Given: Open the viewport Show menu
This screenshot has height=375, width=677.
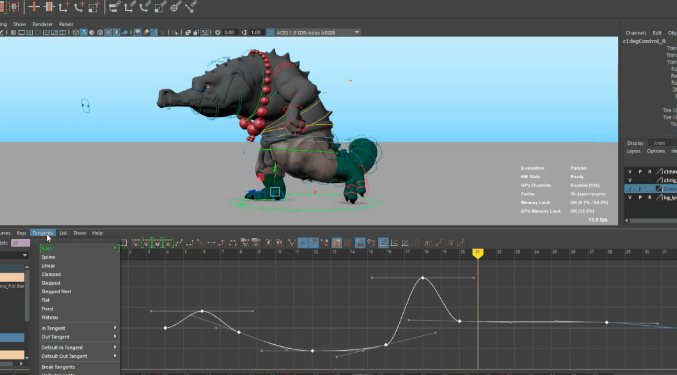Looking at the screenshot, I should (19, 24).
